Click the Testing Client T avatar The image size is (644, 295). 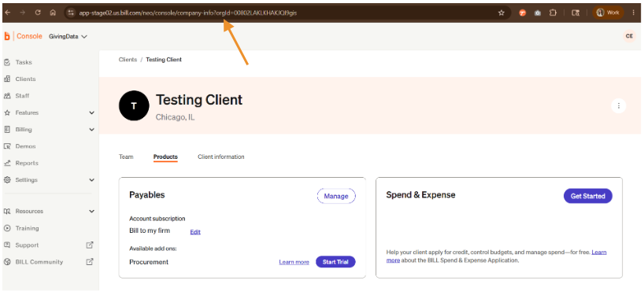click(x=134, y=106)
